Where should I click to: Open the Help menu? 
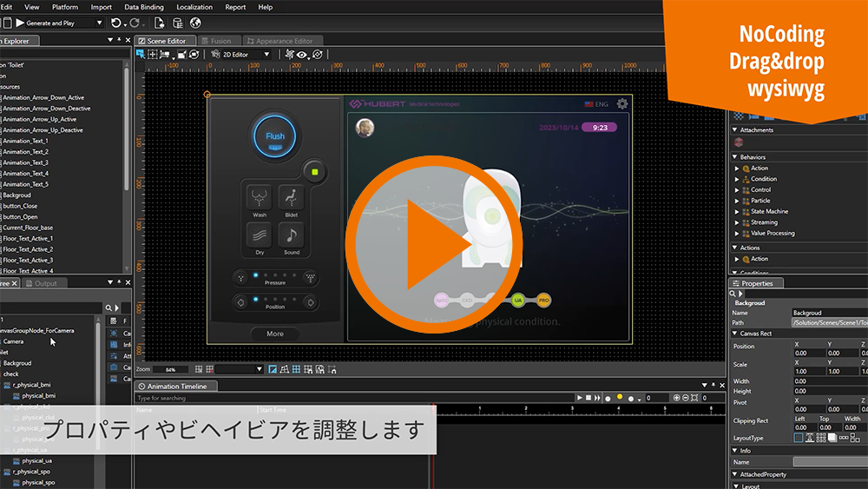265,7
